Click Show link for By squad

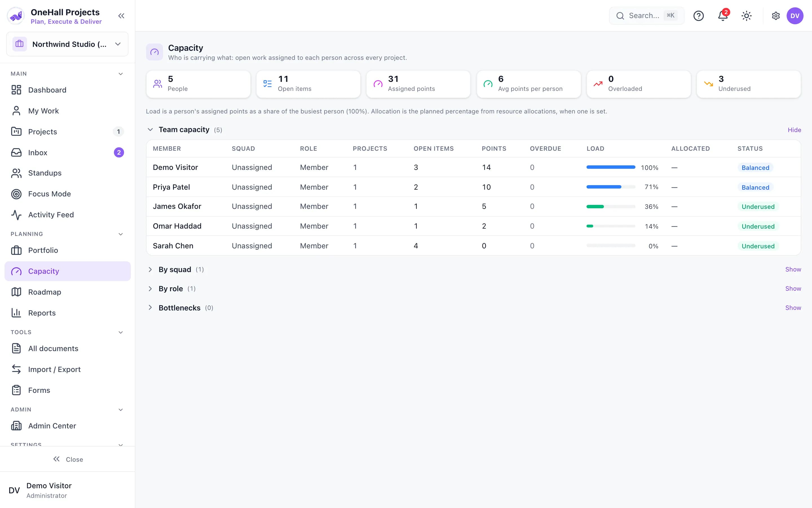click(x=793, y=270)
